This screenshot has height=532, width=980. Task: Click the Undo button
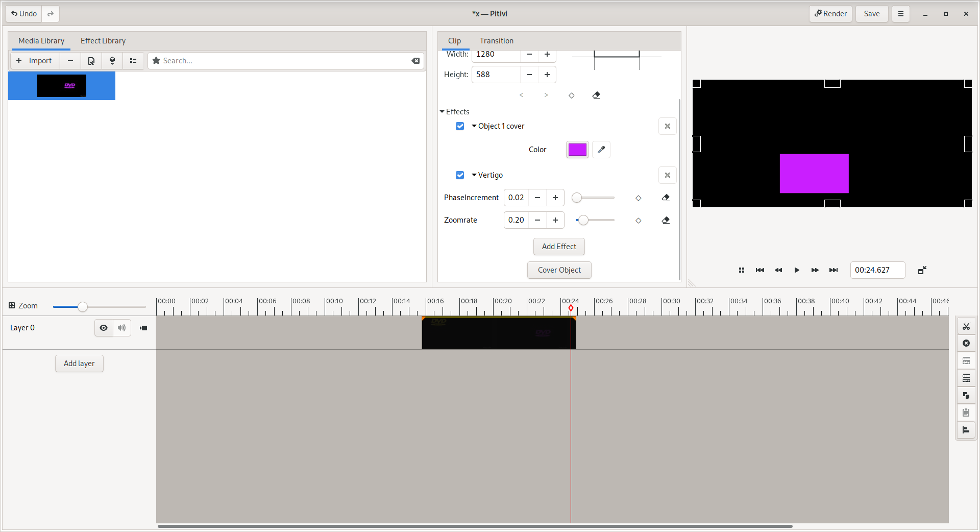(24, 14)
